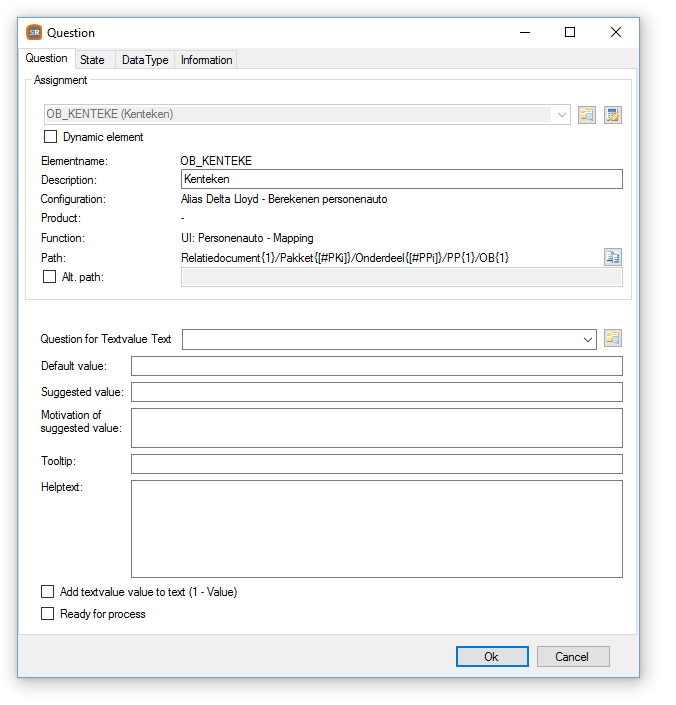The height and width of the screenshot is (705, 676).
Task: Check Ready for process
Action: 47,613
